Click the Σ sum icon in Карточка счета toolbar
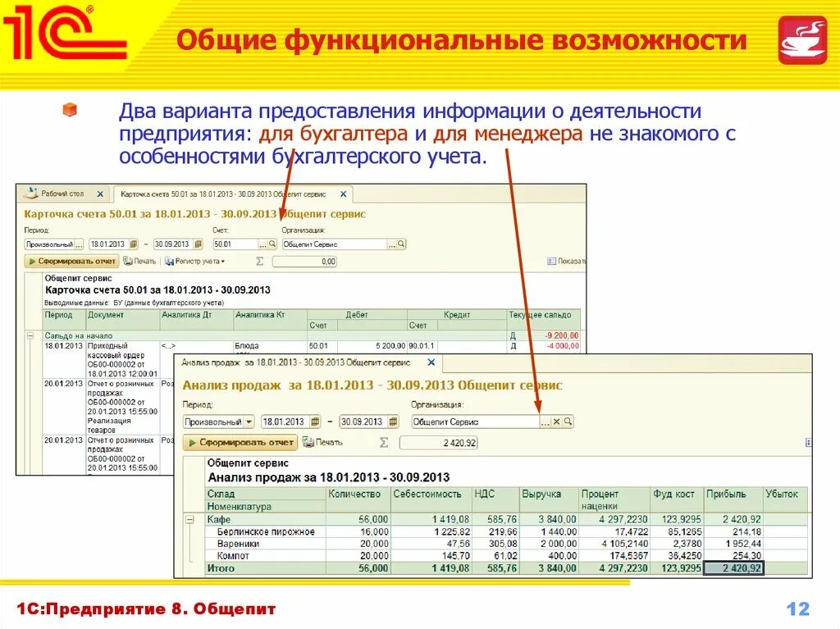This screenshot has height=629, width=840. pos(259,261)
